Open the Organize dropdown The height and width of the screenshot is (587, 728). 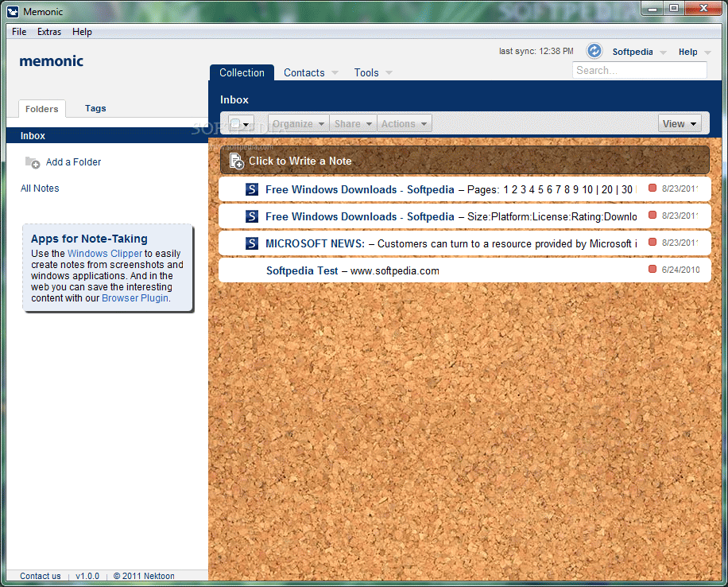pos(299,123)
